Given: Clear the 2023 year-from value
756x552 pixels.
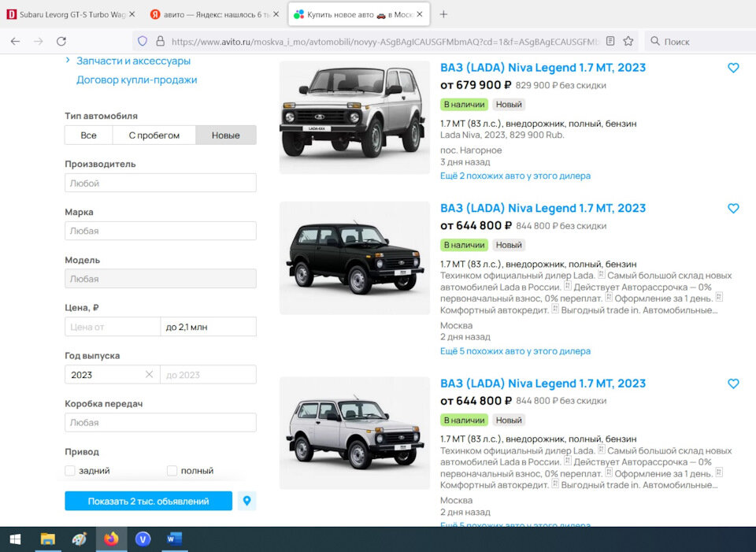Looking at the screenshot, I should point(149,375).
